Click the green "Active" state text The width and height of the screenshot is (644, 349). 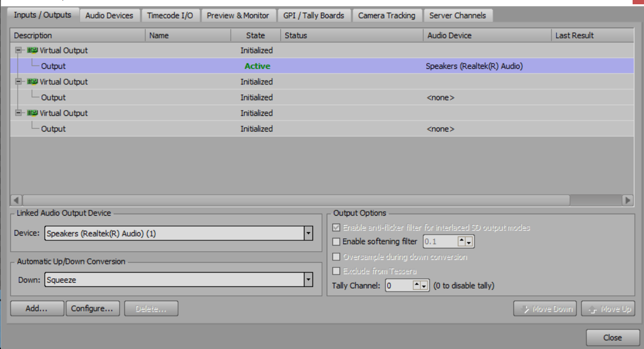pos(257,66)
